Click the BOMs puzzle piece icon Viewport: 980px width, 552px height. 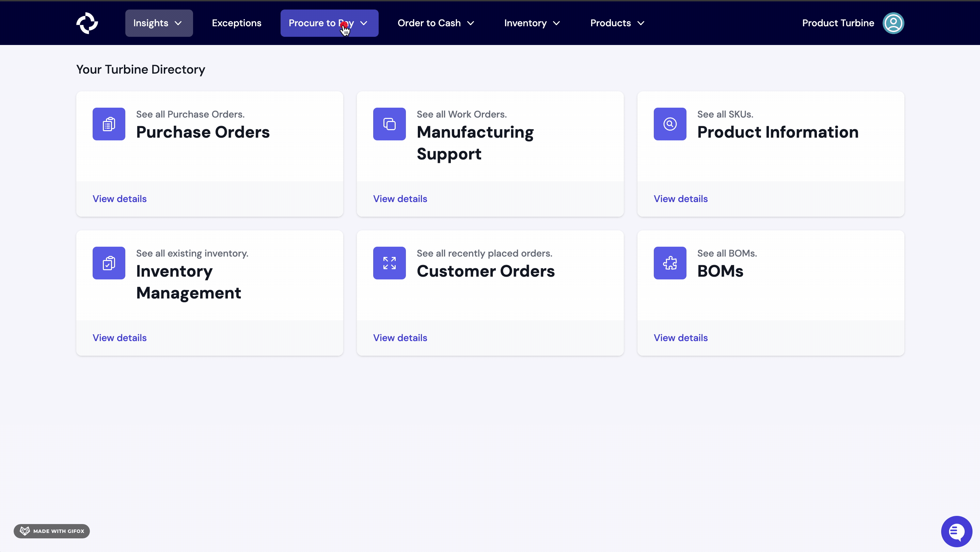669,263
